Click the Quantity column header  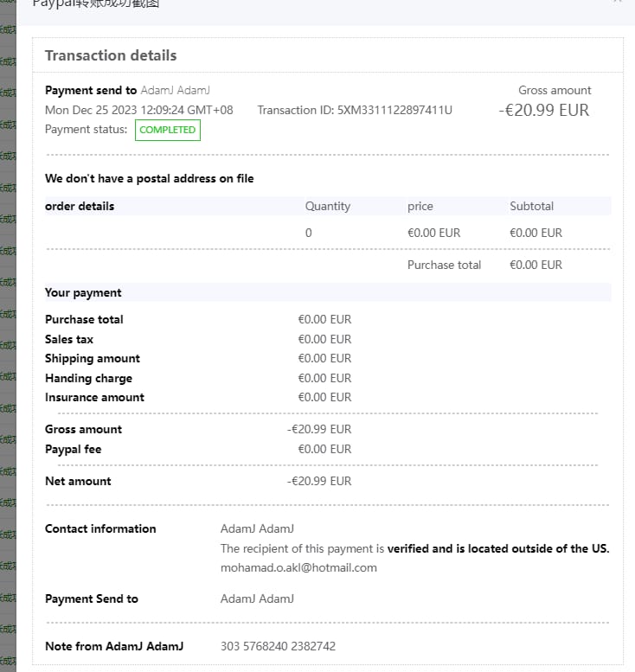[327, 206]
